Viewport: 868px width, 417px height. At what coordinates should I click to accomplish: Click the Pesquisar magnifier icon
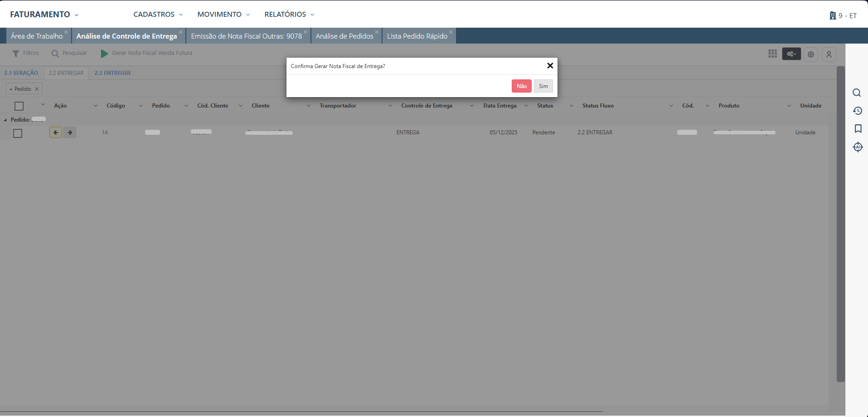coord(55,54)
